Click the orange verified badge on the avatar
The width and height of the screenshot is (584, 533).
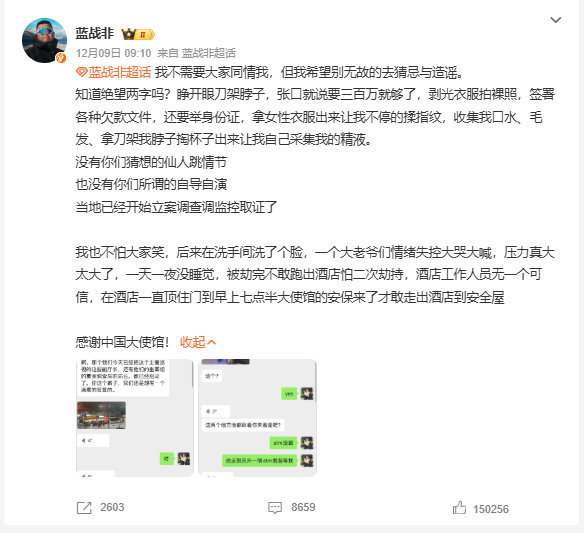[x=61, y=58]
